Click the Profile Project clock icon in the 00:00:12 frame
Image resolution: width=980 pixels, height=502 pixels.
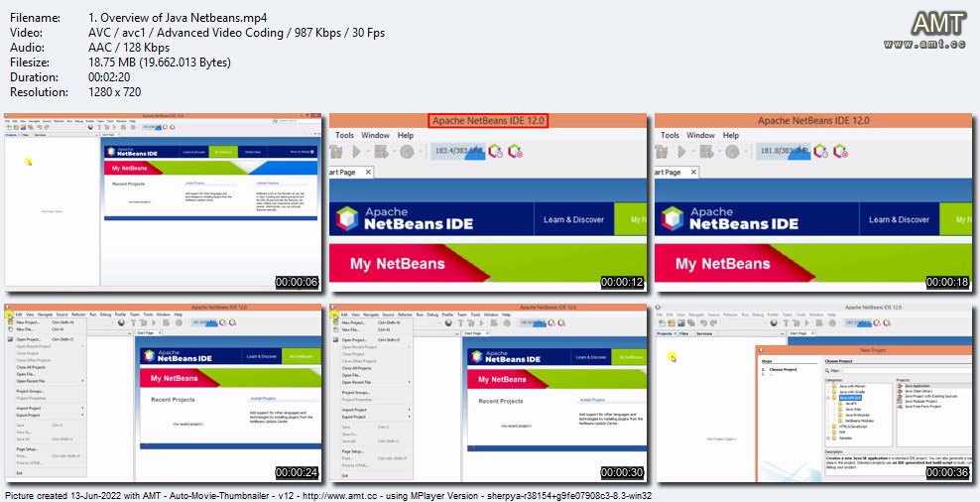pos(407,151)
